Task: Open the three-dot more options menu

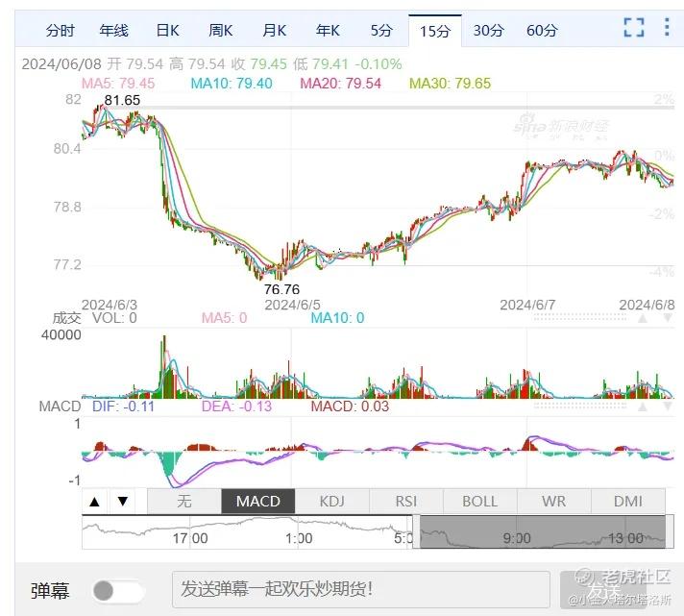Action: [667, 27]
